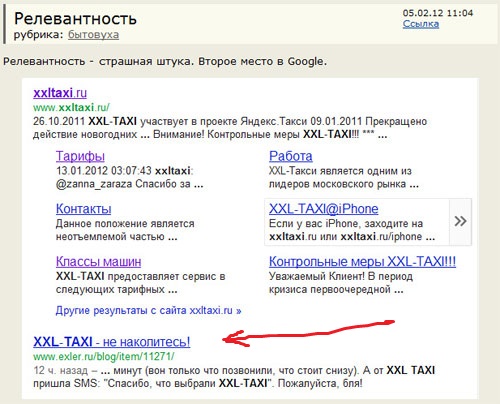Click the Релевантность post heading
The width and height of the screenshot is (500, 404).
click(75, 19)
